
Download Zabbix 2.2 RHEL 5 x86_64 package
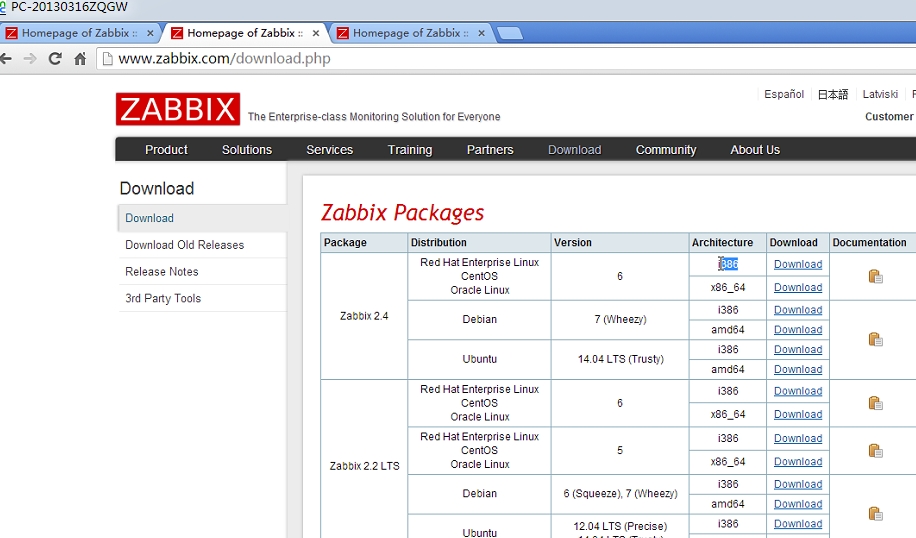click(798, 461)
